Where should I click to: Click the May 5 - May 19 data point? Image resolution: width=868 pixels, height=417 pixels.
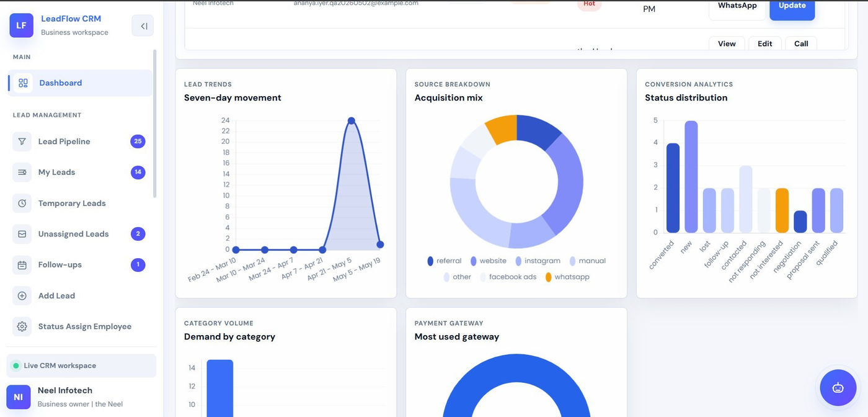point(380,244)
